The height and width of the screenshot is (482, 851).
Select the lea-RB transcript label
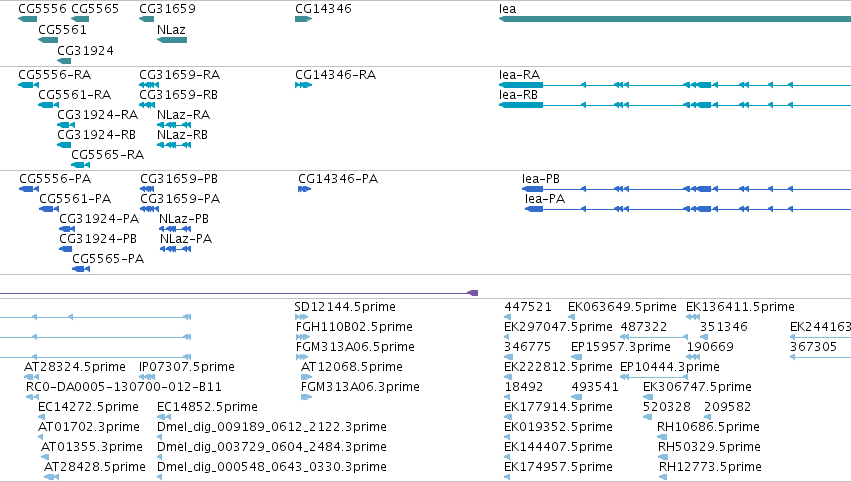[x=518, y=94]
